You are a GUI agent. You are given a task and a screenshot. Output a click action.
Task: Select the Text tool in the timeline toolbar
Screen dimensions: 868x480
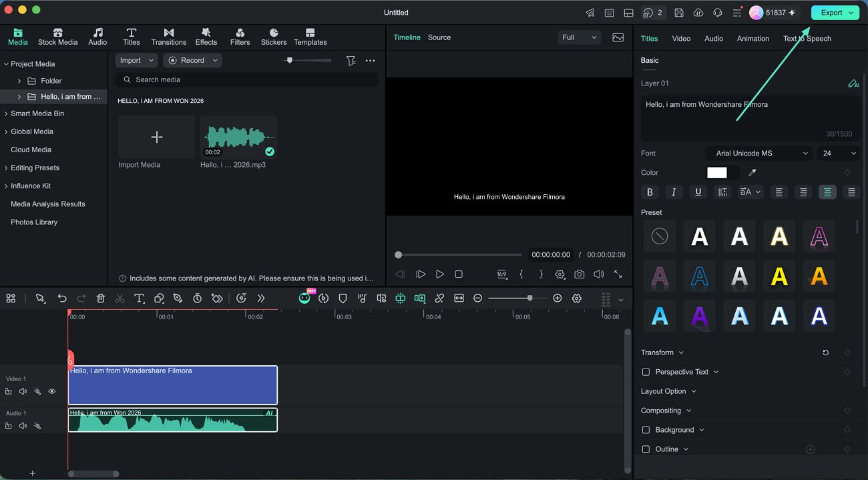139,298
